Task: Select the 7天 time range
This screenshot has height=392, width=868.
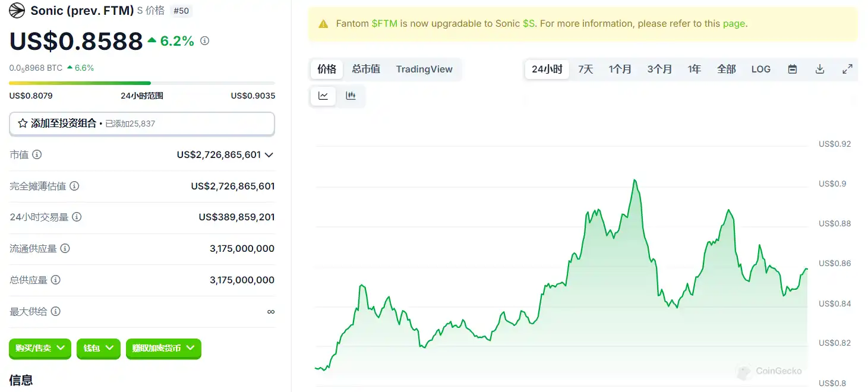Action: click(x=585, y=69)
